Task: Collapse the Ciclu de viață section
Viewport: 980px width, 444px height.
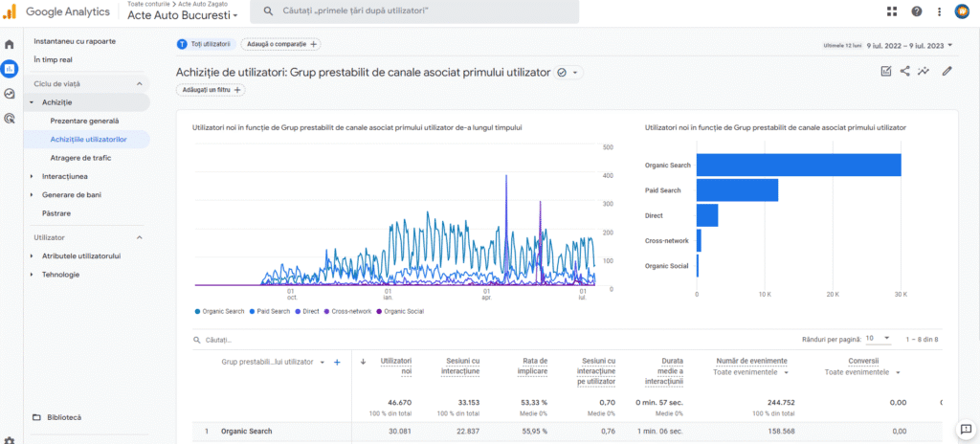Action: point(139,83)
